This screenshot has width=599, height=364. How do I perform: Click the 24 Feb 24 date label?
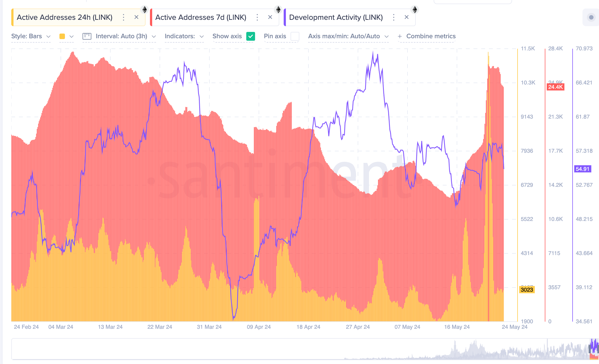[26, 327]
